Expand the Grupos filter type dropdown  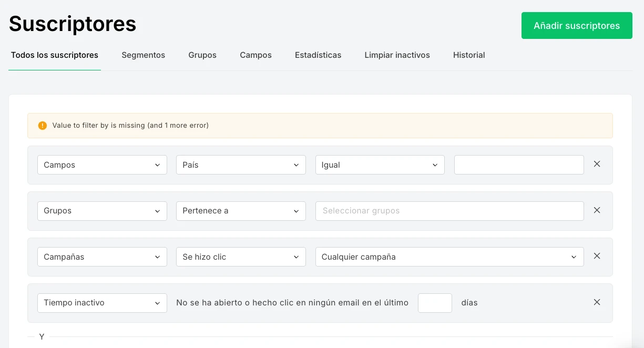point(102,211)
